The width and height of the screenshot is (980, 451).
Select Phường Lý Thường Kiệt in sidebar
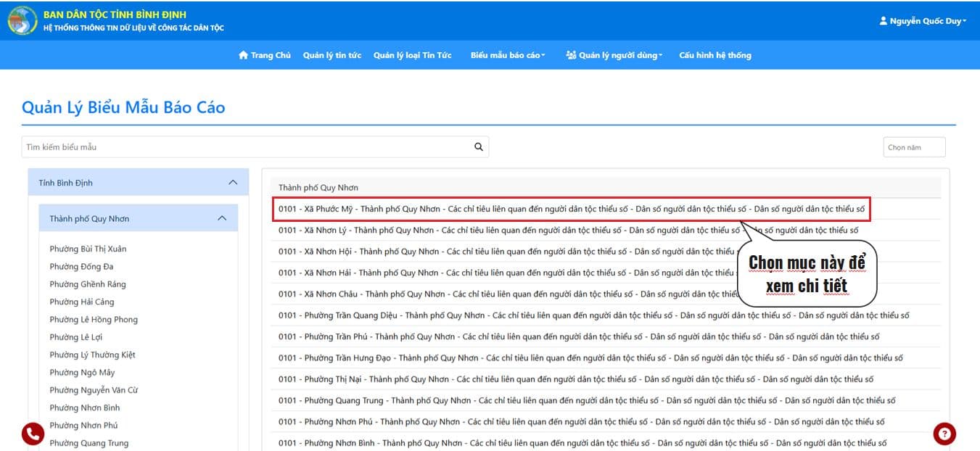[x=93, y=355]
